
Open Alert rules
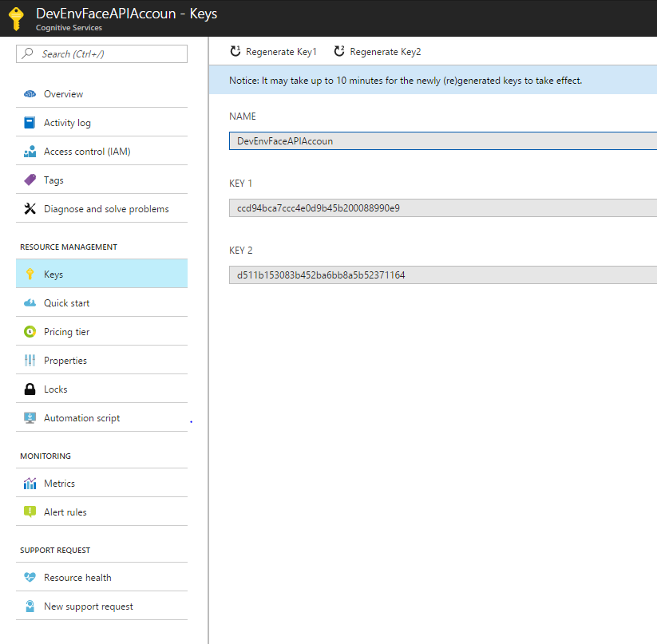(102, 512)
